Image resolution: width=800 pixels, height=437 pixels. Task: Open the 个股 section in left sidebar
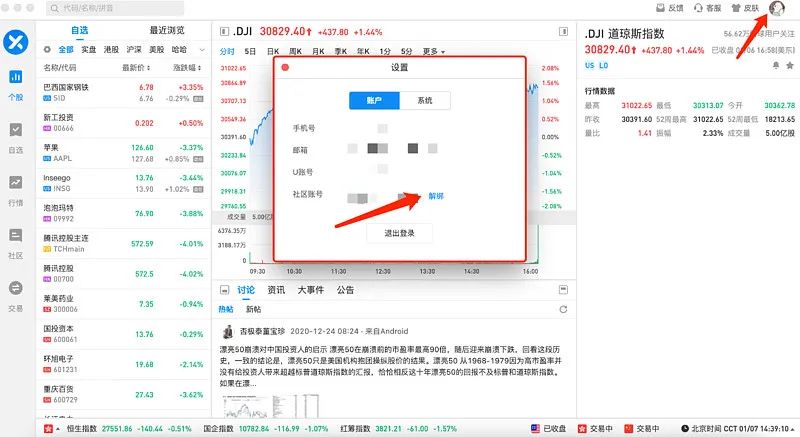16,85
